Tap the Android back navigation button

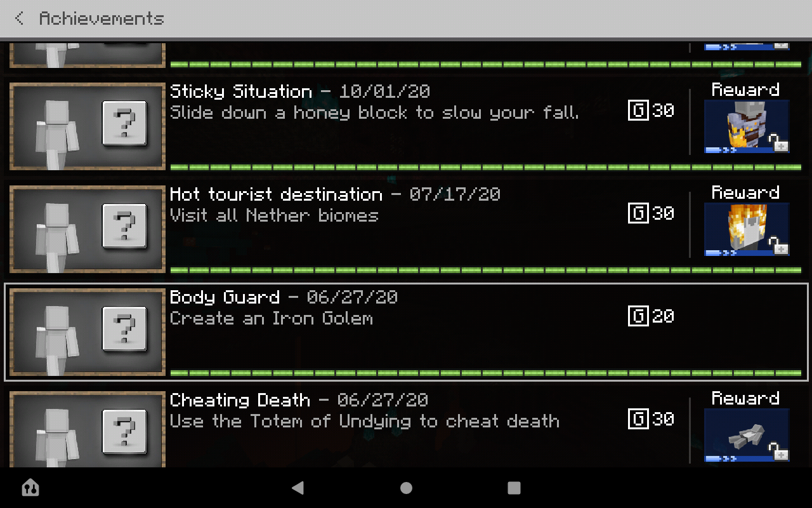[x=298, y=488]
